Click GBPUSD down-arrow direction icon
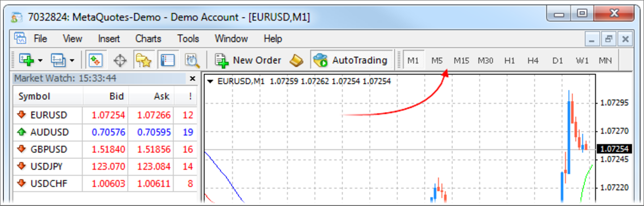Viewport: 644px width, 206px height. tap(22, 149)
